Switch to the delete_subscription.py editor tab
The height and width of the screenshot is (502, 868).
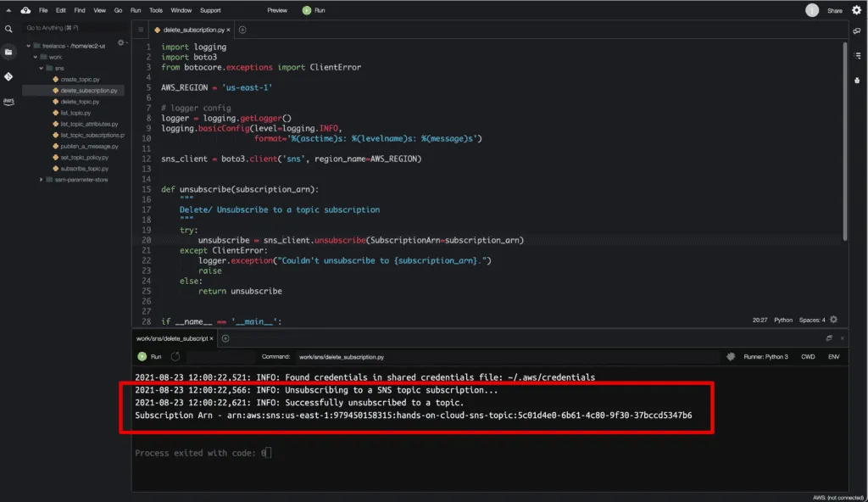click(x=190, y=30)
